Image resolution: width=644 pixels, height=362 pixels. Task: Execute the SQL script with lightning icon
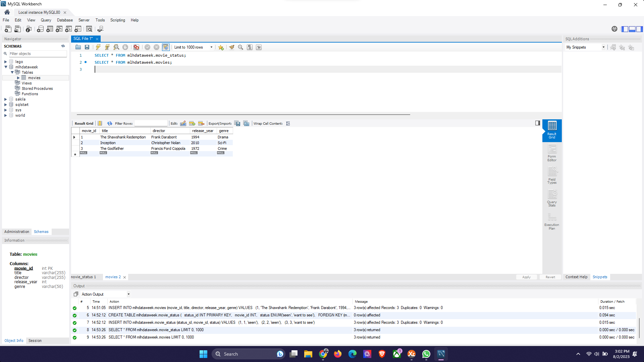point(98,47)
